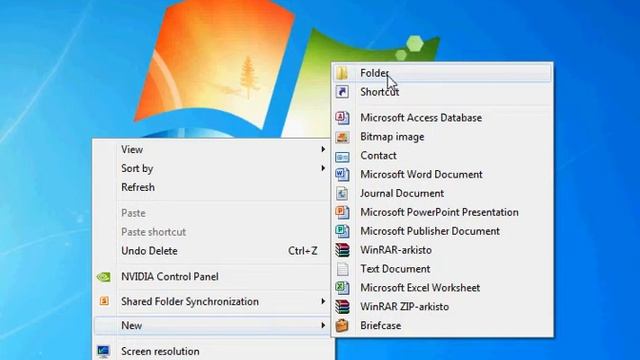Click the Shared Folder Synchronization icon
Screen dimensions: 640x360
point(104,301)
